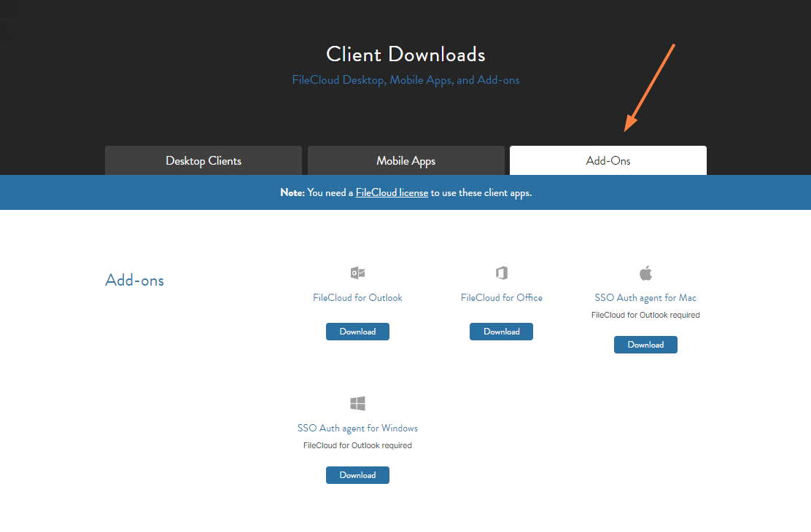Open the FileCloud license link
This screenshot has height=532, width=811.
click(392, 193)
